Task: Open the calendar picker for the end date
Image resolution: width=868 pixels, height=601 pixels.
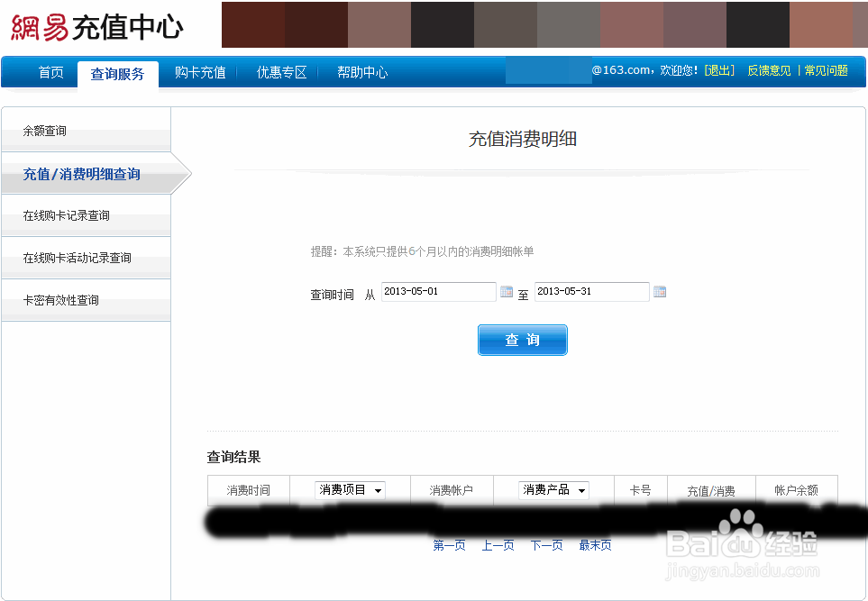Action: click(659, 289)
